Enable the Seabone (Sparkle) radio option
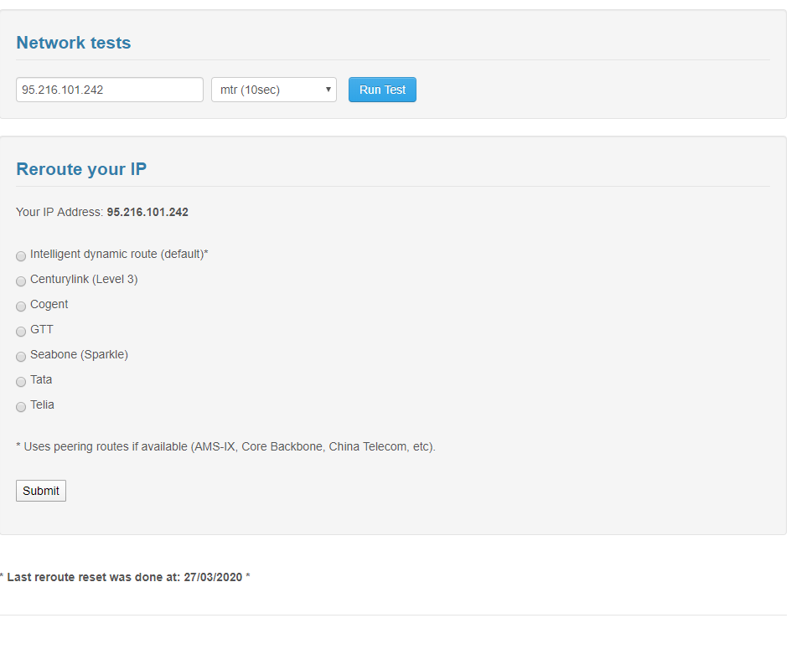 [21, 357]
